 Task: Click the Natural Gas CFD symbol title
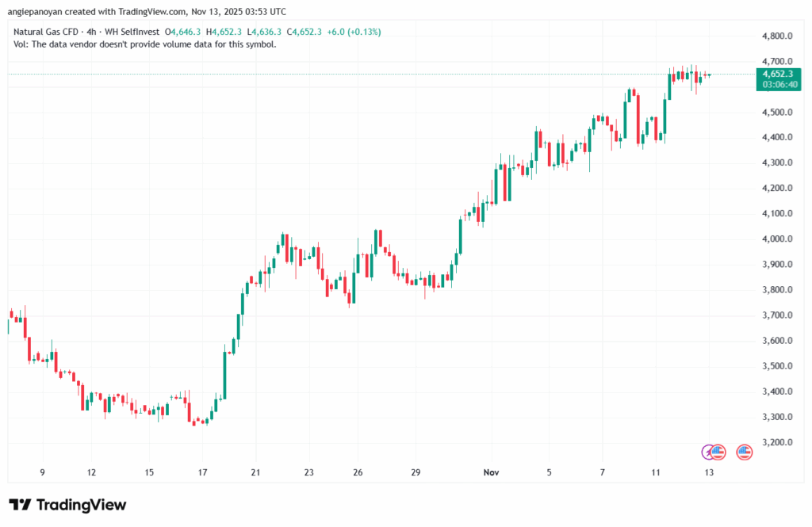[x=47, y=32]
